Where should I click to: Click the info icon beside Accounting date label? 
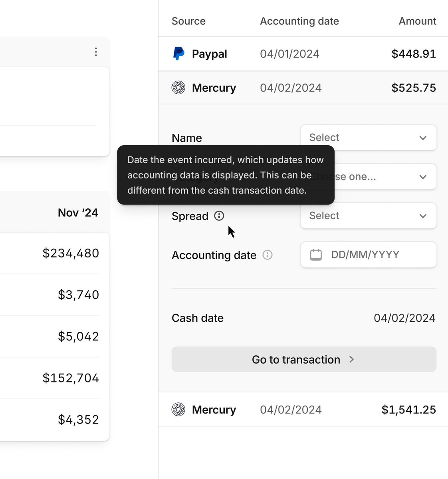(x=268, y=255)
